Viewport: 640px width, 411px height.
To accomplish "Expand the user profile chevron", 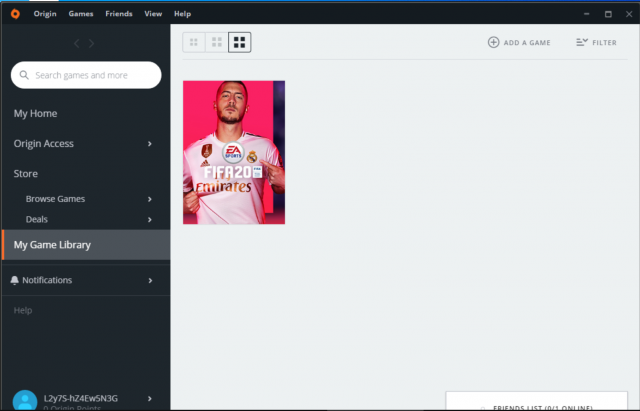I will tap(150, 399).
